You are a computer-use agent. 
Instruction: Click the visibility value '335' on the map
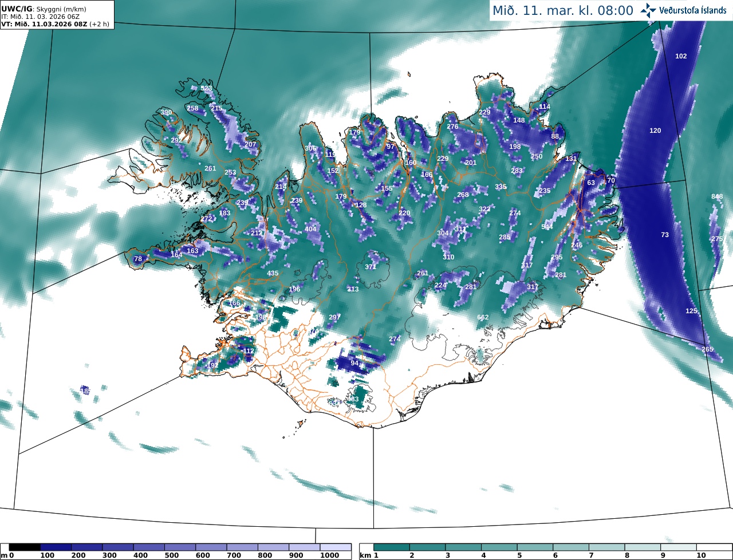[501, 187]
